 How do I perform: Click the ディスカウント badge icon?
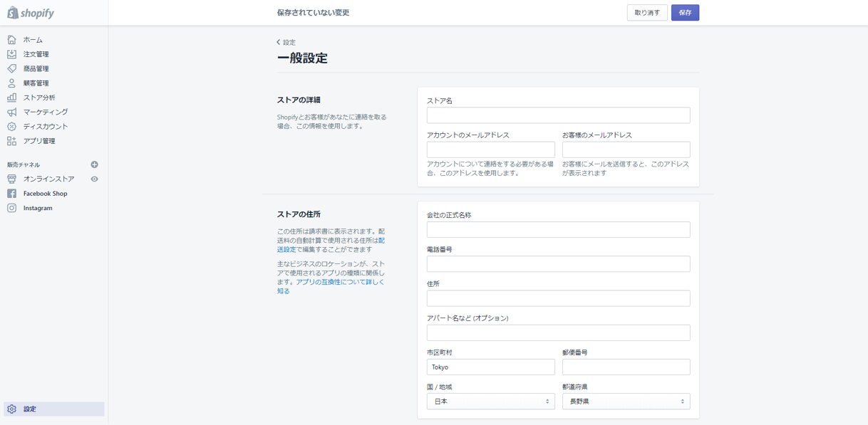click(11, 127)
